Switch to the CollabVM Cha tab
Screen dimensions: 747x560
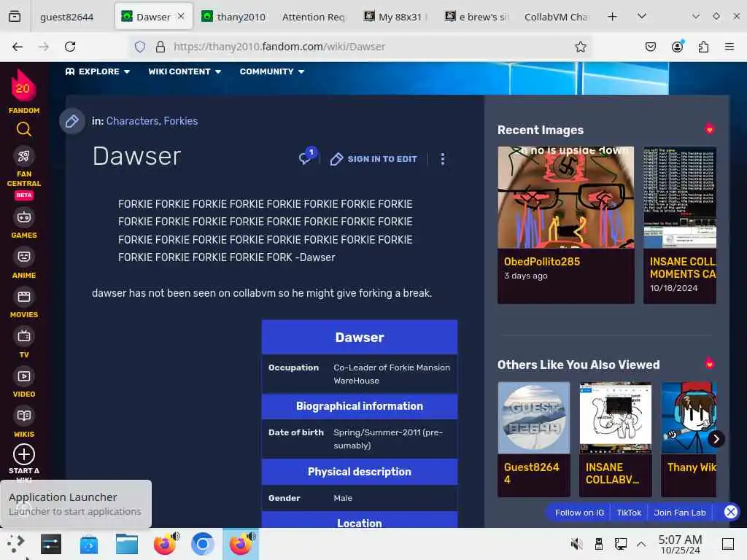(x=556, y=17)
